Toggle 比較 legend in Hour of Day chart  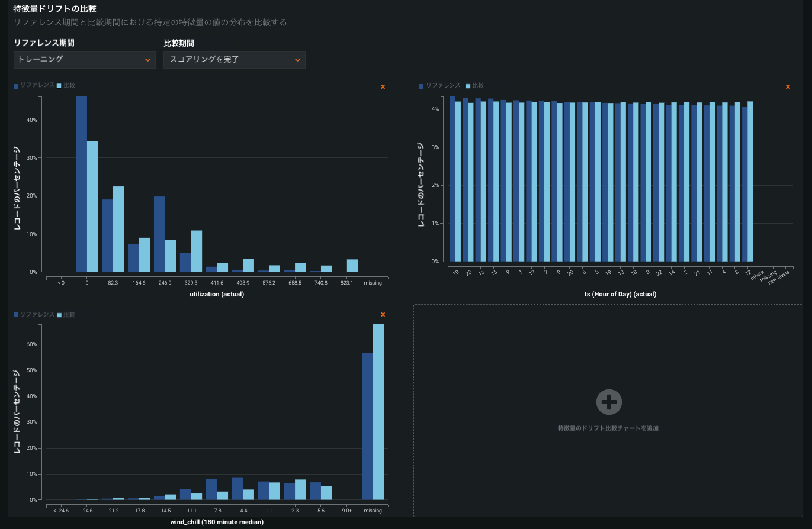pos(475,86)
